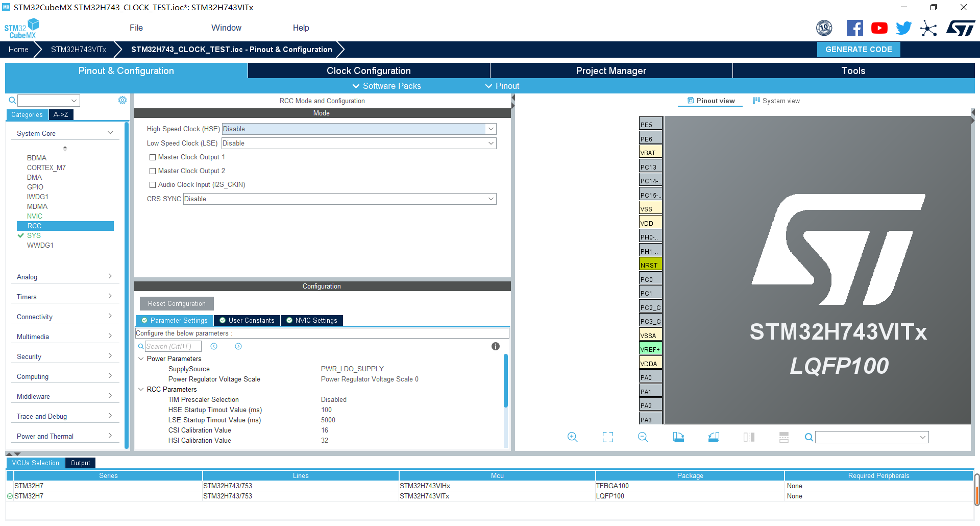Click the Search (Crtl+F) parameter field
This screenshot has height=526, width=980.
click(x=173, y=346)
